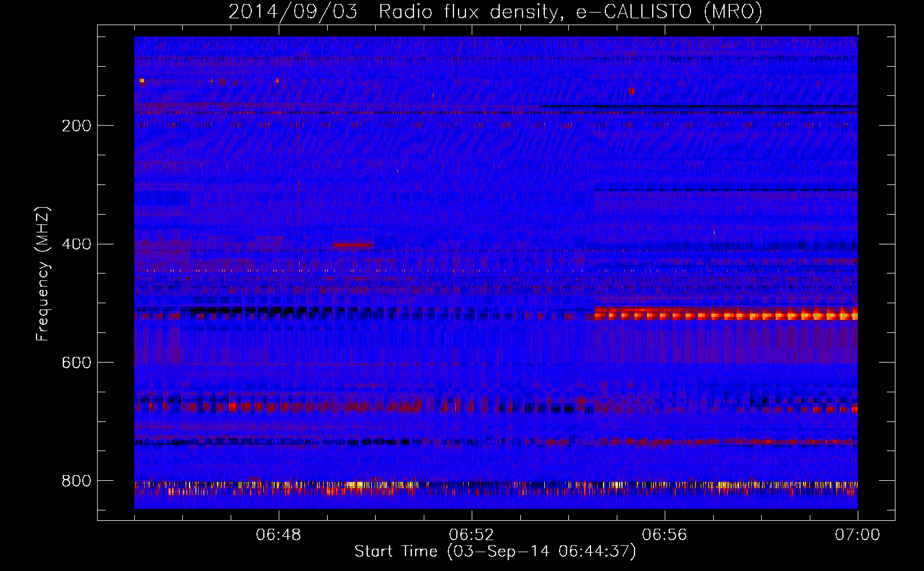This screenshot has height=571, width=924.
Task: Click the 'Frequency (MHZ)' y-axis label
Action: (x=42, y=274)
